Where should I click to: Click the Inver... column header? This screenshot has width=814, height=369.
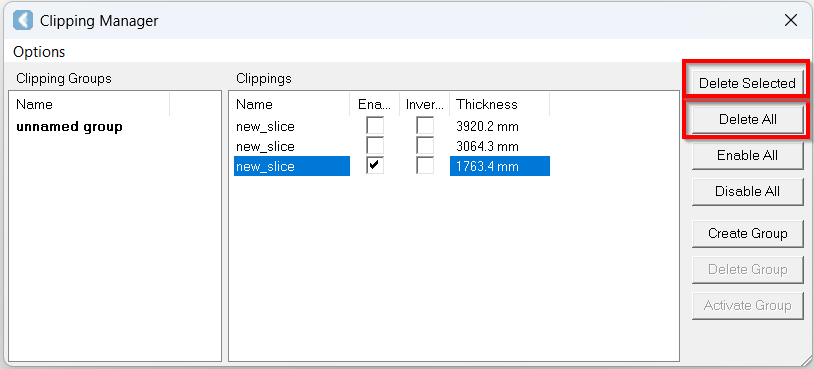425,104
